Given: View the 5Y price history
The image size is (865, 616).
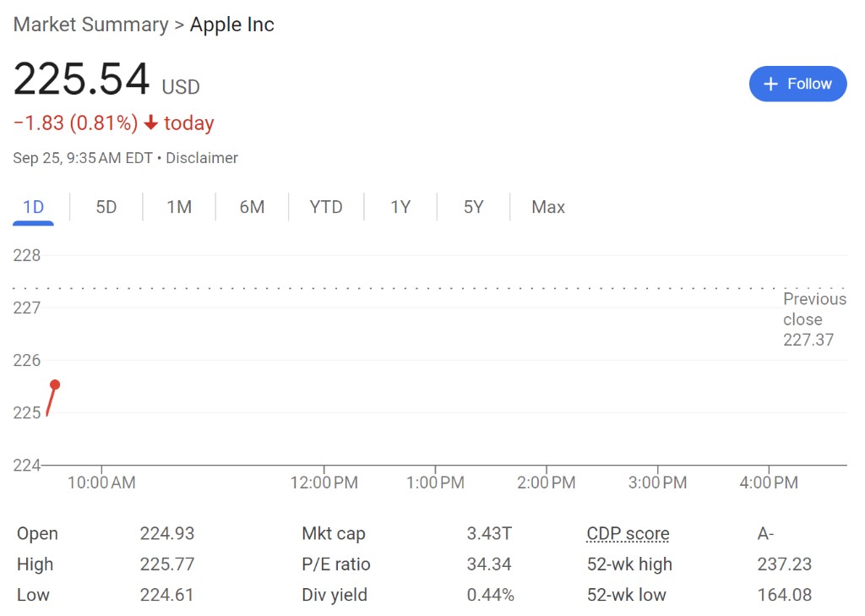Looking at the screenshot, I should click(473, 207).
